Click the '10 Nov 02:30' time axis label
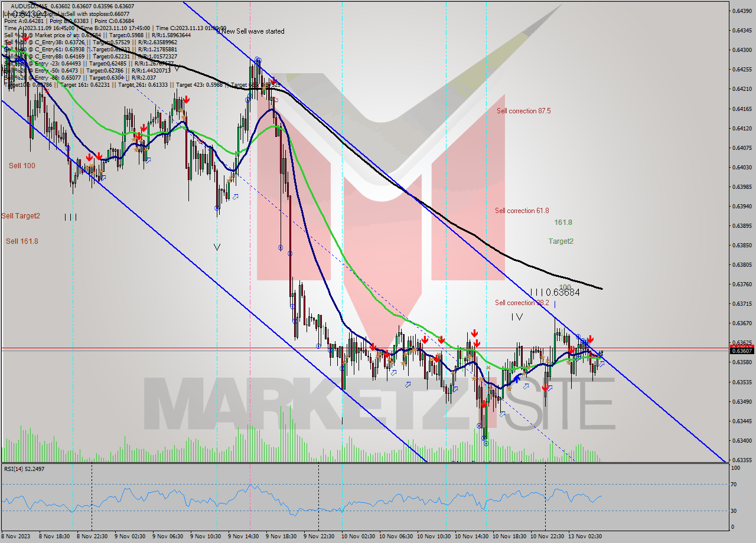The width and height of the screenshot is (756, 543). pyautogui.click(x=357, y=537)
